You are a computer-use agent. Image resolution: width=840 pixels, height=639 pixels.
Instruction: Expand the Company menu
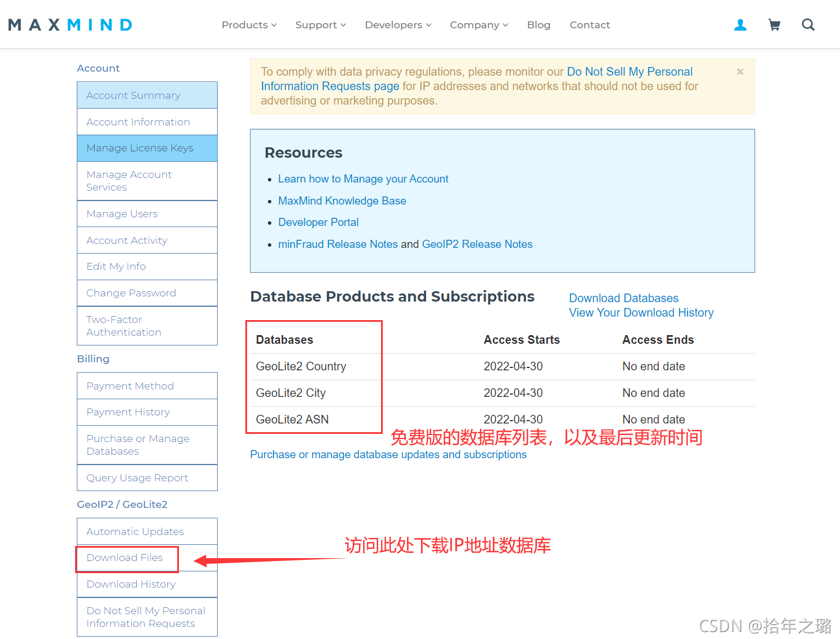(x=479, y=25)
